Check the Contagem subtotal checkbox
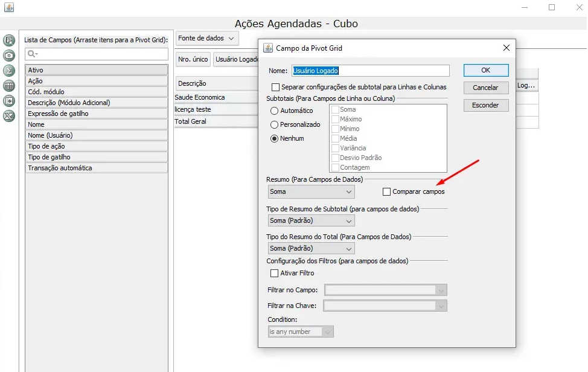 tap(335, 167)
